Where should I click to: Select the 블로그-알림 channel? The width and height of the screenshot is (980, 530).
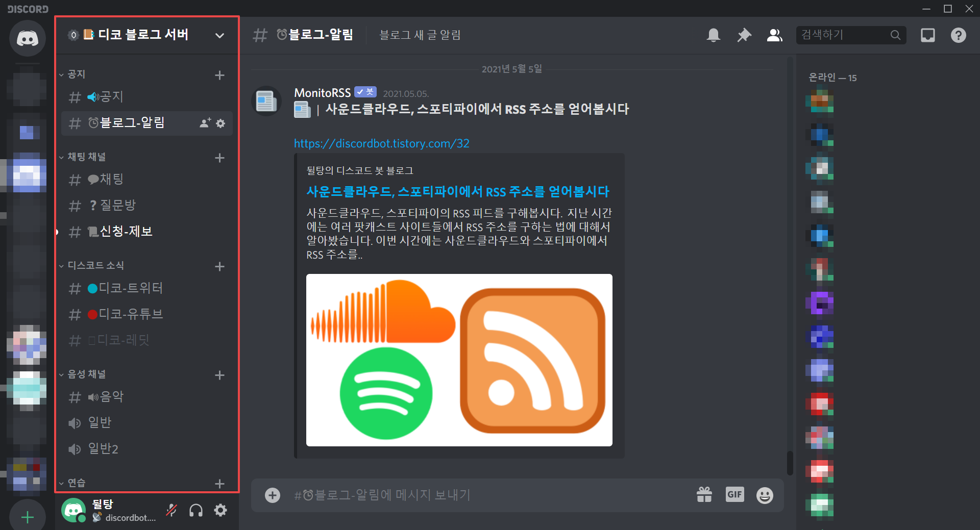pyautogui.click(x=147, y=123)
